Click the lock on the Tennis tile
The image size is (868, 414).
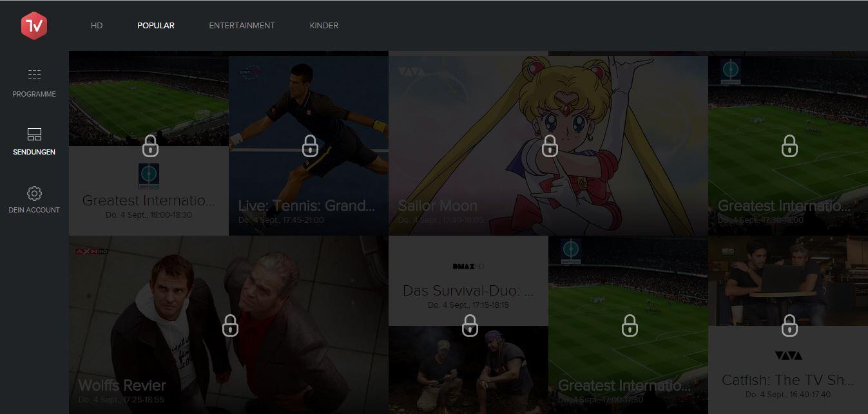(310, 146)
